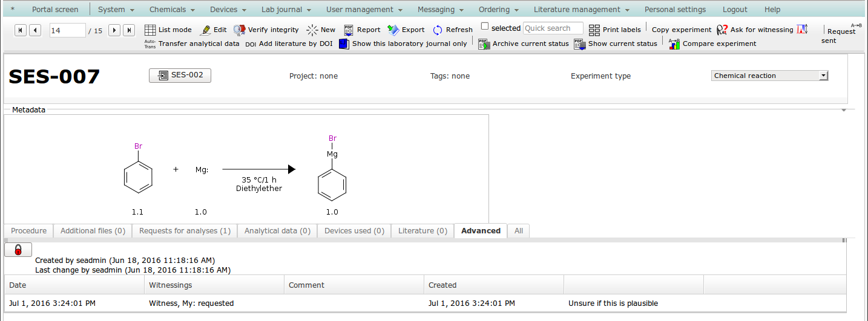Image resolution: width=868 pixels, height=321 pixels.
Task: Collapse the Metadata section arrow
Action: (843, 110)
